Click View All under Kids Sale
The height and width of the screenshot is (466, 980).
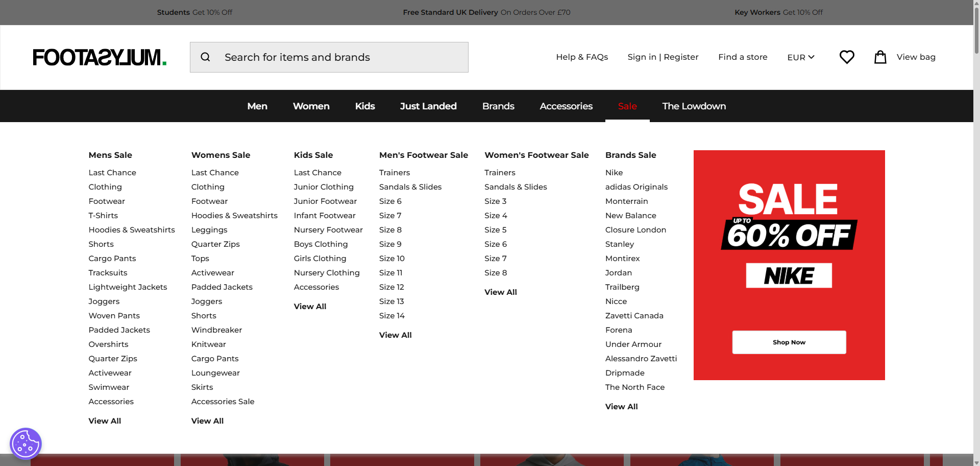[310, 307]
